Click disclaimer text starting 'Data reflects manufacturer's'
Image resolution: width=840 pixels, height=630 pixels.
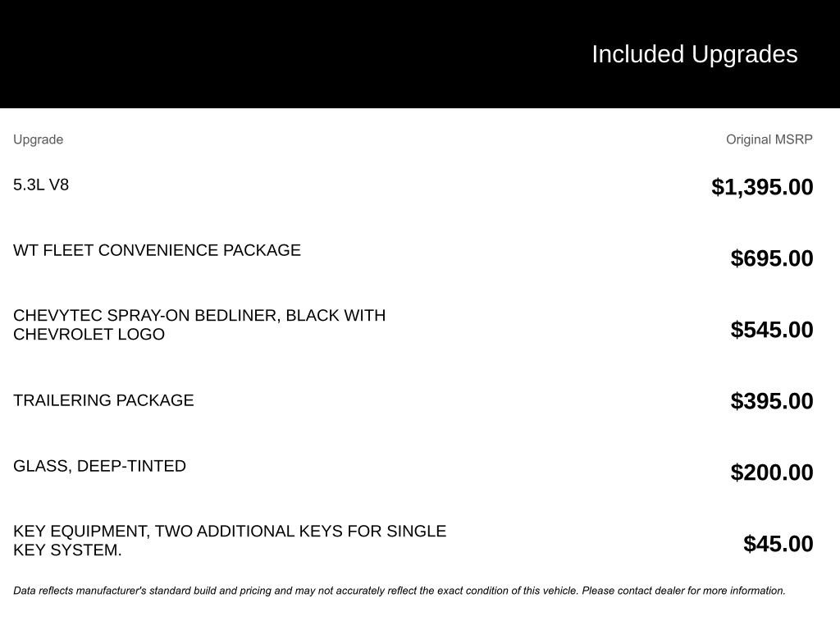[x=164, y=591]
